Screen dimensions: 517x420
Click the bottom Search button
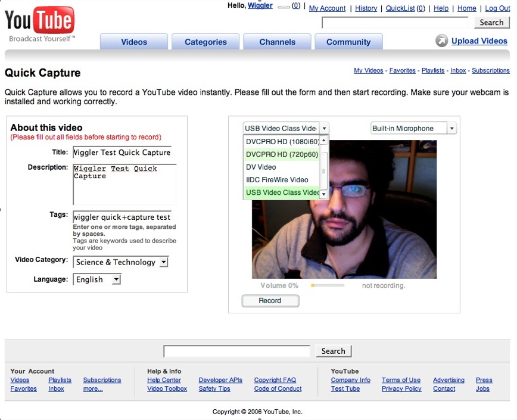334,351
